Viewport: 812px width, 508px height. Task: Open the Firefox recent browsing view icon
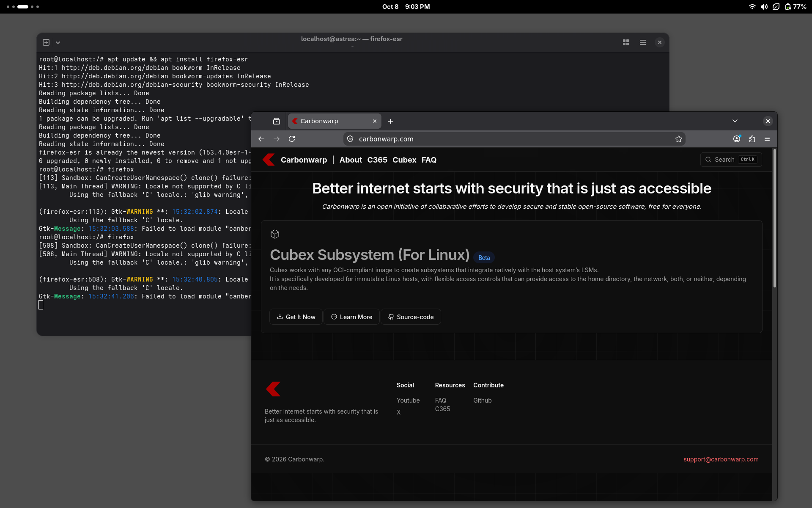click(x=277, y=121)
